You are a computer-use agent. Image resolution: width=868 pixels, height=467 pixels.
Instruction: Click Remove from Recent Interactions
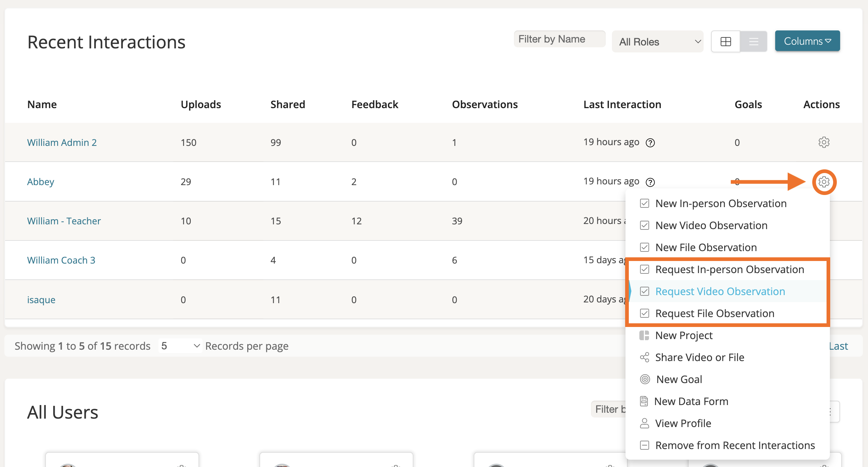coord(735,445)
